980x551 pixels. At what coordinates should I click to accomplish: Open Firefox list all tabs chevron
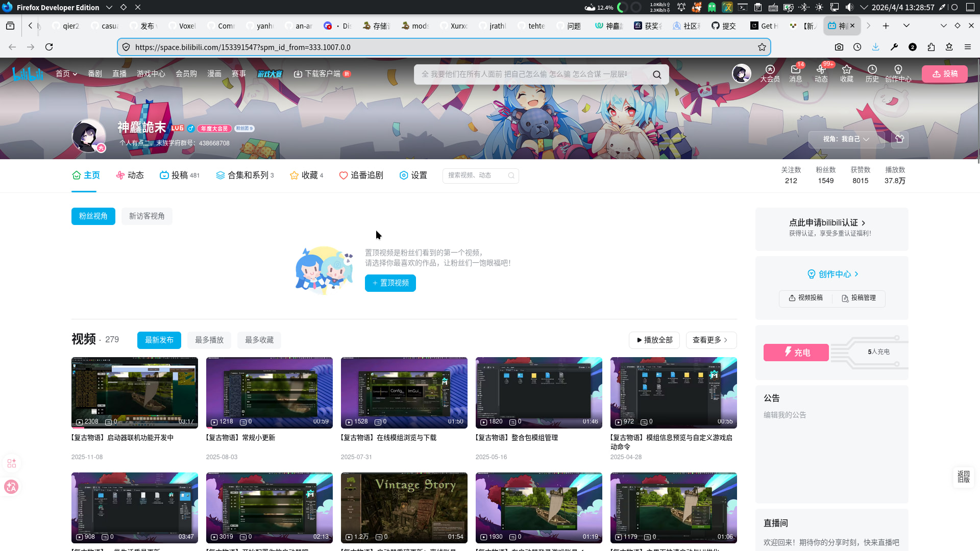click(906, 26)
